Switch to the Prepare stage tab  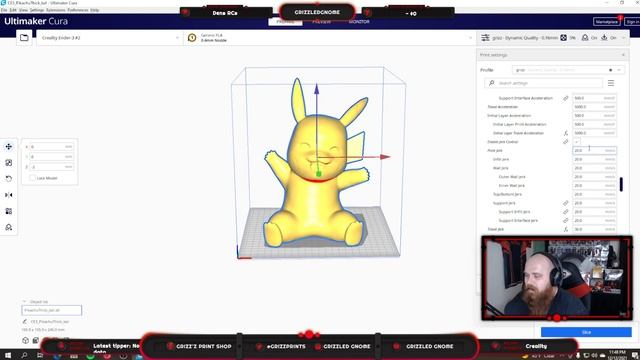point(285,22)
